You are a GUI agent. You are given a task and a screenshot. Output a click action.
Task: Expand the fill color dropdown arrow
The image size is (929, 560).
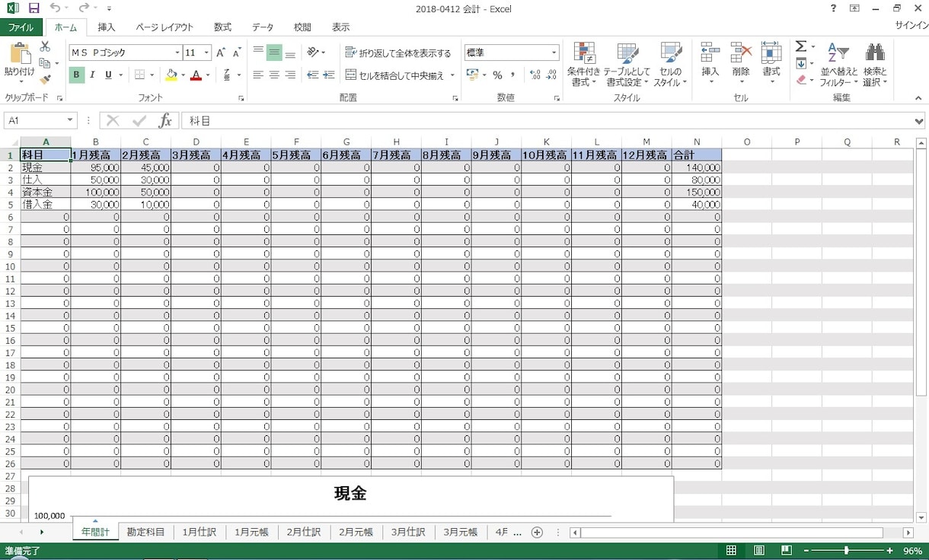[x=183, y=75]
